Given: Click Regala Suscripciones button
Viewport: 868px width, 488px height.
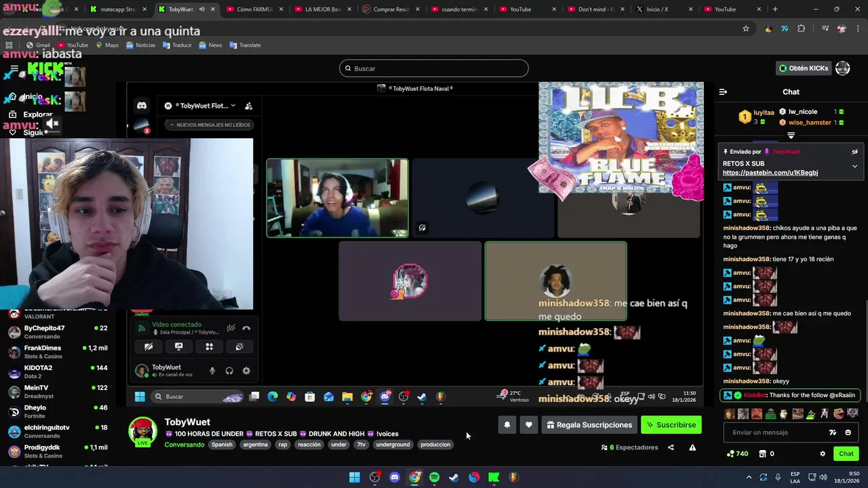Looking at the screenshot, I should click(x=589, y=425).
